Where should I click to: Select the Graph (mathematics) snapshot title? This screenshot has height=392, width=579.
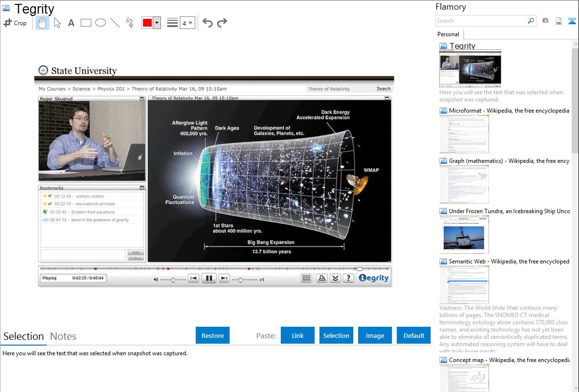pyautogui.click(x=509, y=161)
